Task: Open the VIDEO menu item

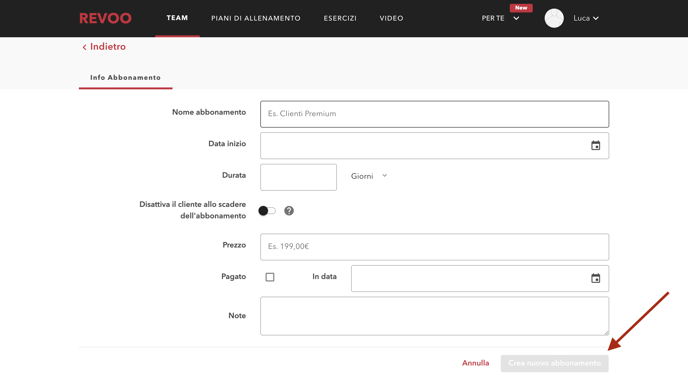Action: 391,18
